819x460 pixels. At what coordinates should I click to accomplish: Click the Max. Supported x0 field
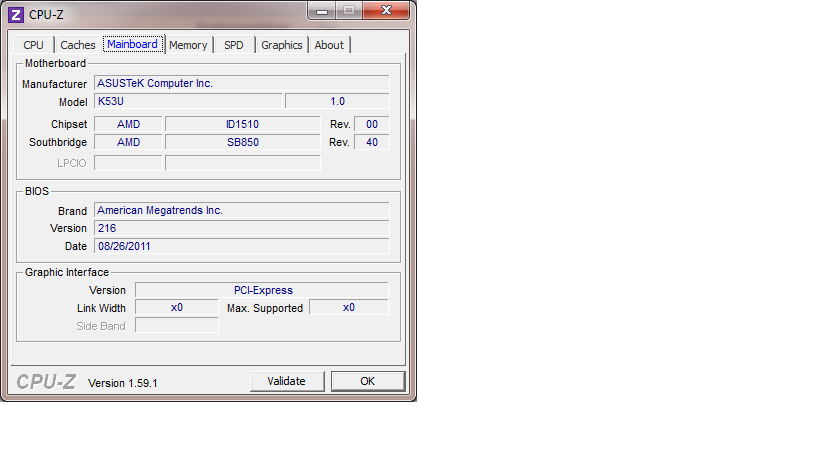(x=349, y=308)
